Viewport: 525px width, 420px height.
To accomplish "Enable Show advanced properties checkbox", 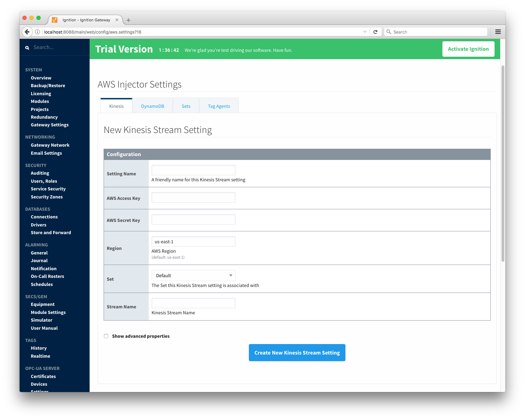I will (x=106, y=336).
